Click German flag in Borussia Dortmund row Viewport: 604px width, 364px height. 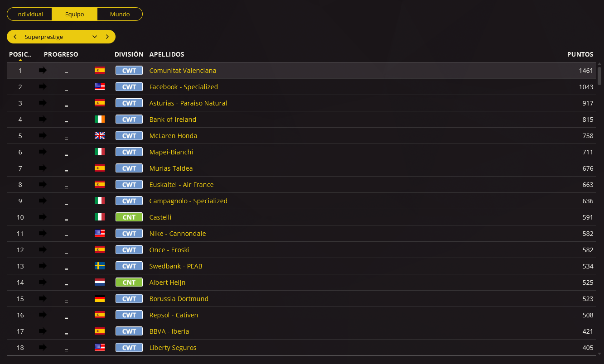100,298
